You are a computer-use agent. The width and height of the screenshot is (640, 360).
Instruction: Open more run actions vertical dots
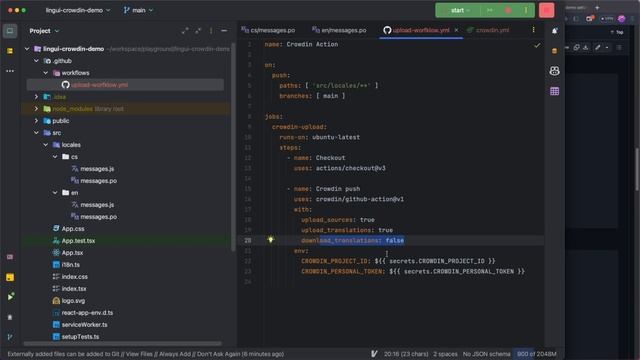(x=526, y=10)
